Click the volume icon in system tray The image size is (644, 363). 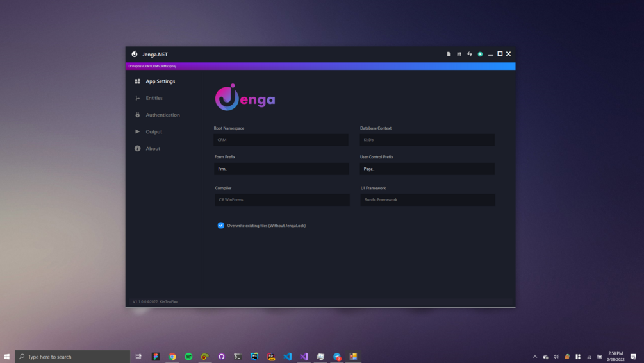[x=556, y=357]
